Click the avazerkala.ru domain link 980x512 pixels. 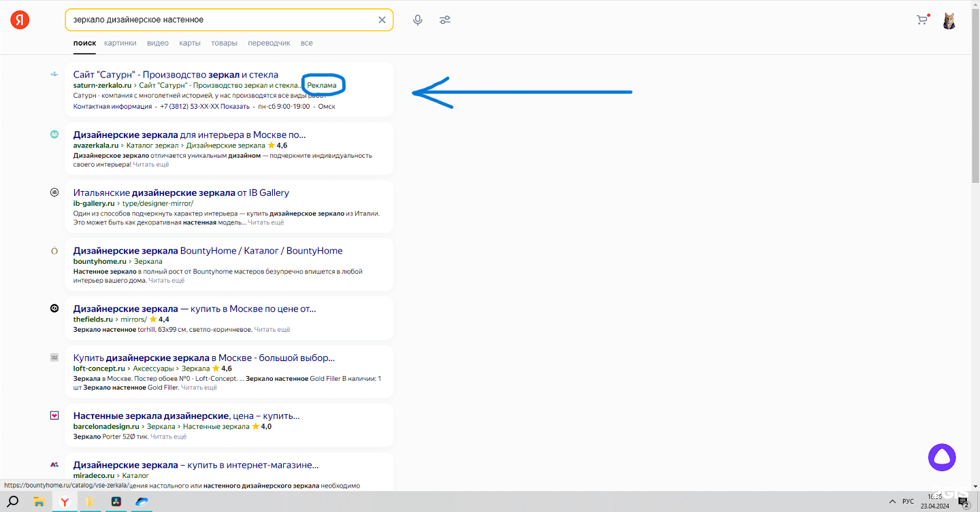(x=96, y=146)
